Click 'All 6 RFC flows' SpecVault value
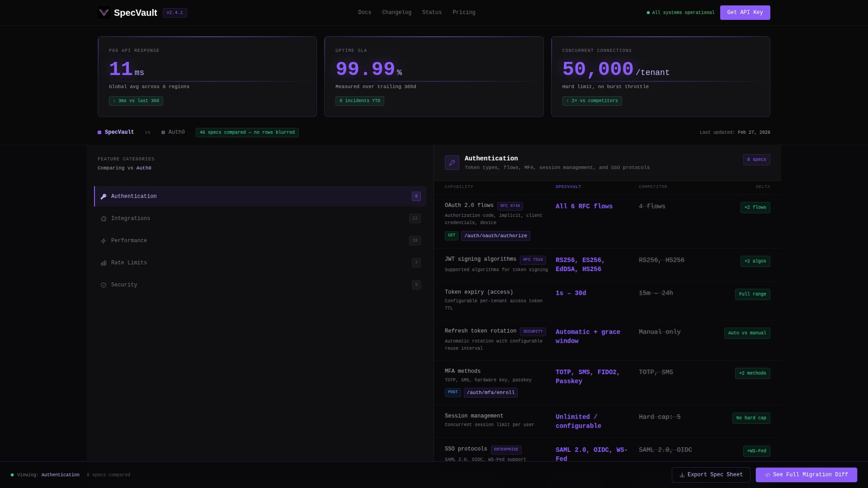The image size is (868, 488). [x=584, y=206]
